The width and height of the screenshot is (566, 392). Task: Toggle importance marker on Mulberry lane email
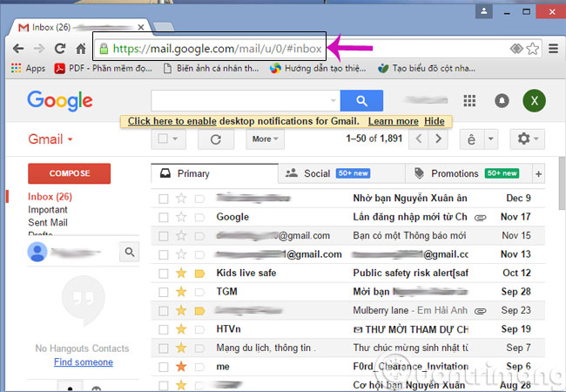[x=199, y=311]
